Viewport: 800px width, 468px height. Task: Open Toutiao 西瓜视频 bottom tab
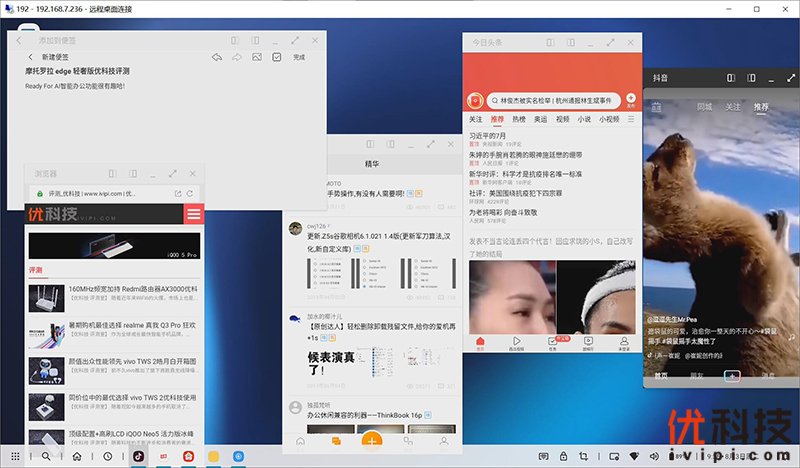pos(516,343)
